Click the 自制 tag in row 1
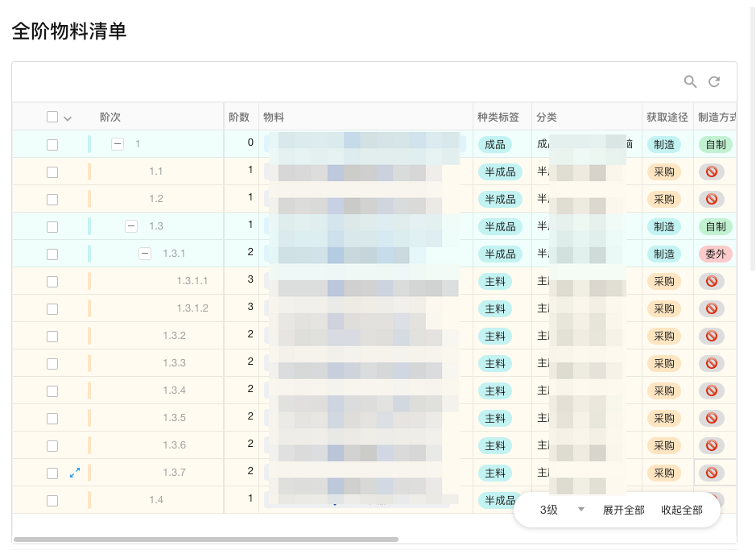Image resolution: width=756 pixels, height=558 pixels. click(x=715, y=145)
